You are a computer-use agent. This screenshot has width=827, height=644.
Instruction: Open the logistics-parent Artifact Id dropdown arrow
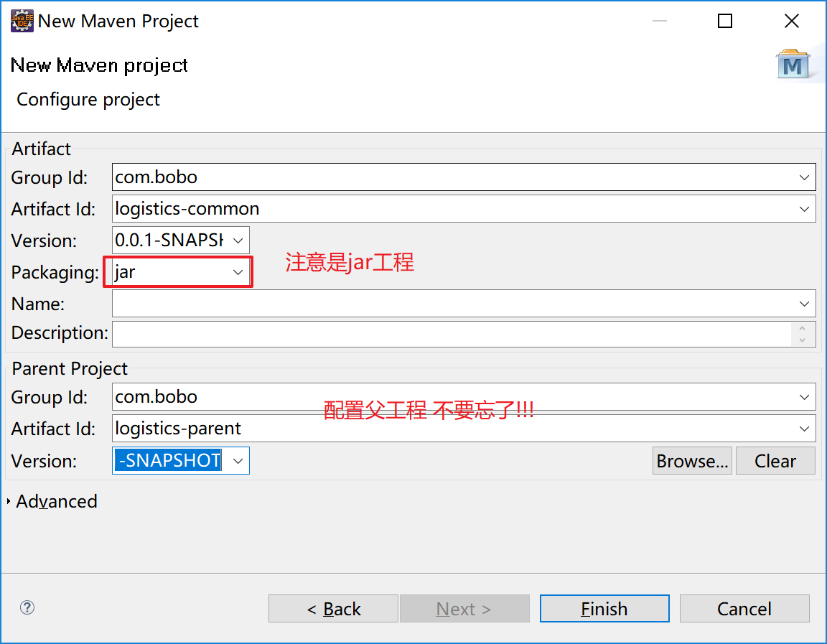[804, 429]
